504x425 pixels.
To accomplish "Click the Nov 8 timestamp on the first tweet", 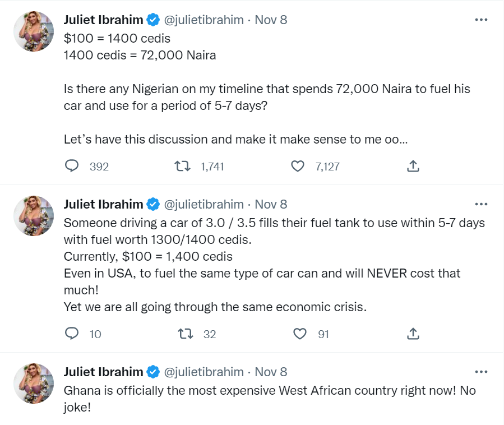I will click(272, 19).
